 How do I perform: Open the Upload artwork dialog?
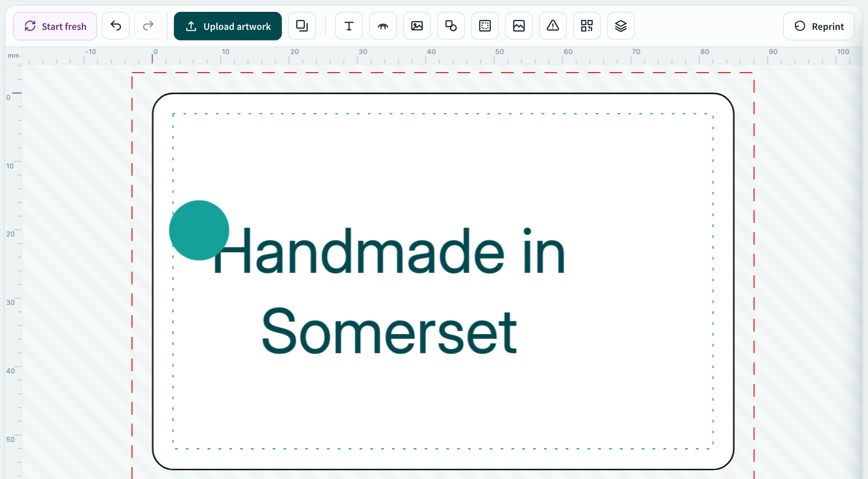tap(228, 26)
